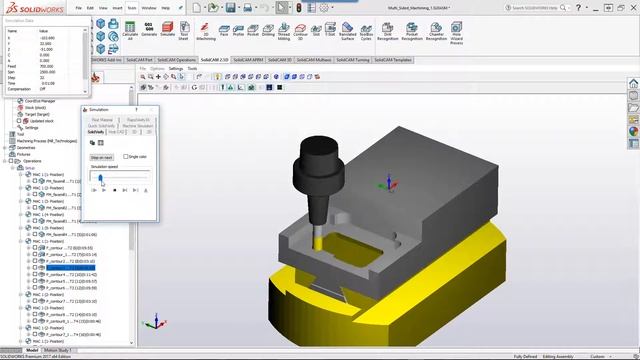Image resolution: width=640 pixels, height=360 pixels.
Task: Add a Drilling operation
Action: 268,31
